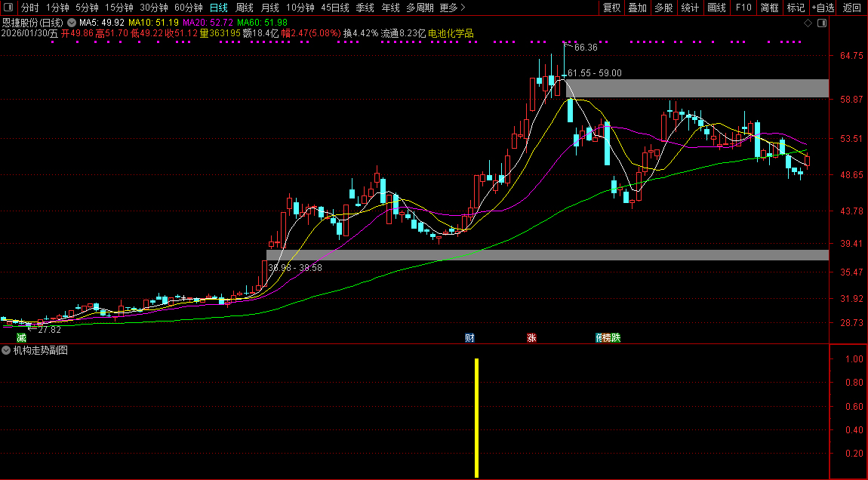Click the 61.55 - 59.00 gap label
The width and height of the screenshot is (868, 480).
click(595, 73)
